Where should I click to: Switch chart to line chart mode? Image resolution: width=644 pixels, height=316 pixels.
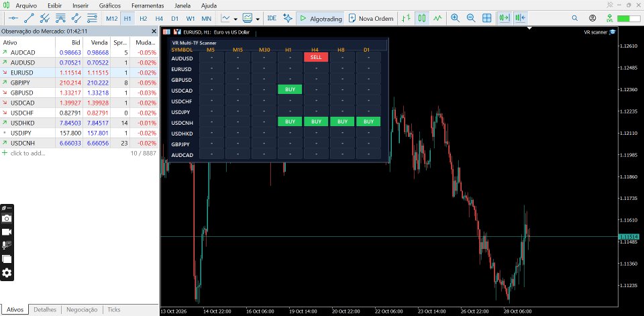click(x=438, y=18)
